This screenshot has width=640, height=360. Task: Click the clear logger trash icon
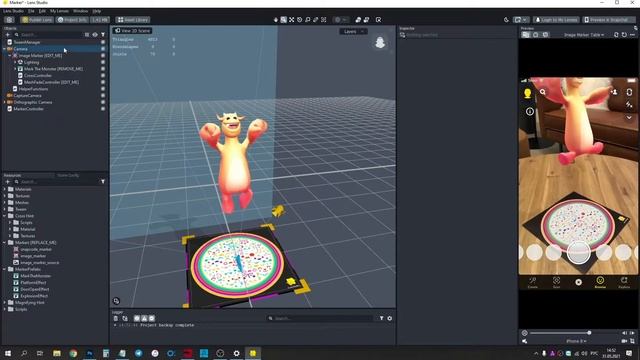tap(116, 318)
